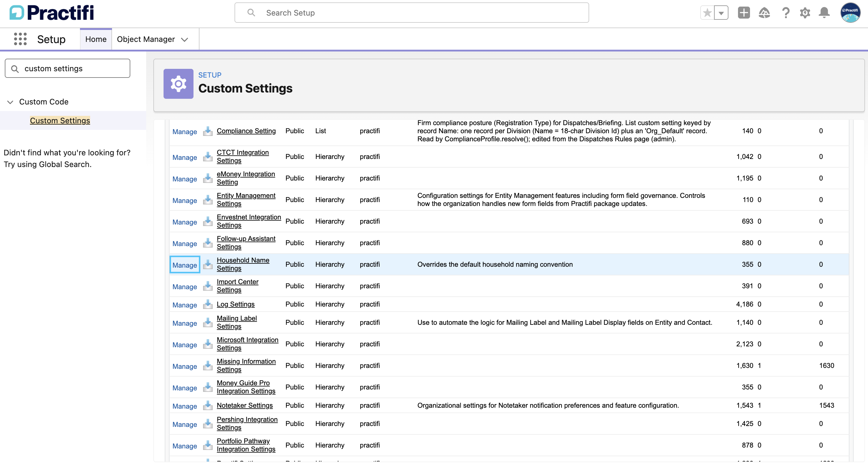
Task: Click the download icon for Log Settings
Action: [x=208, y=304]
